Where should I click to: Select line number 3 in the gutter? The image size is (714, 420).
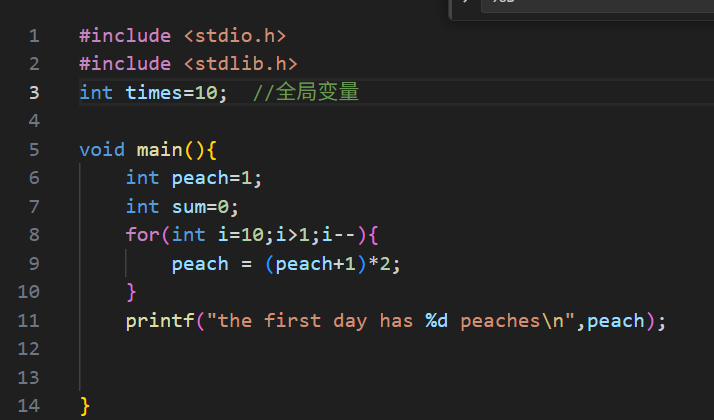(x=34, y=93)
